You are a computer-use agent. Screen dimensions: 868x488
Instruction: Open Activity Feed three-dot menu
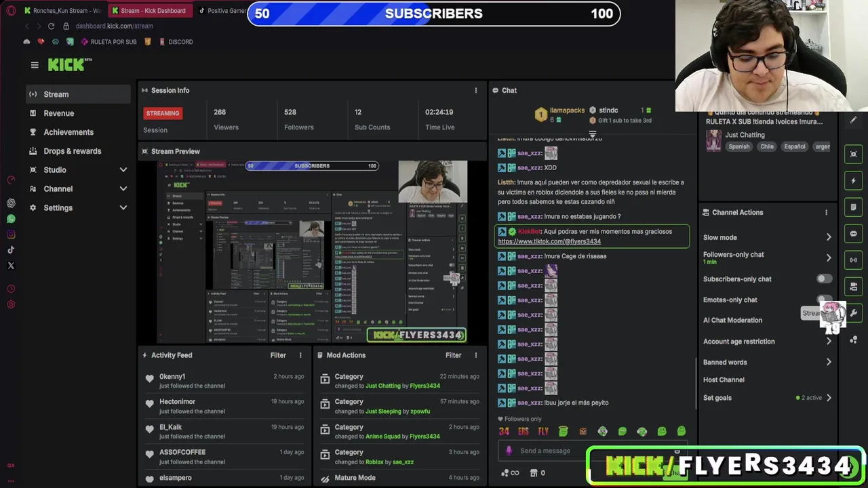pos(300,355)
